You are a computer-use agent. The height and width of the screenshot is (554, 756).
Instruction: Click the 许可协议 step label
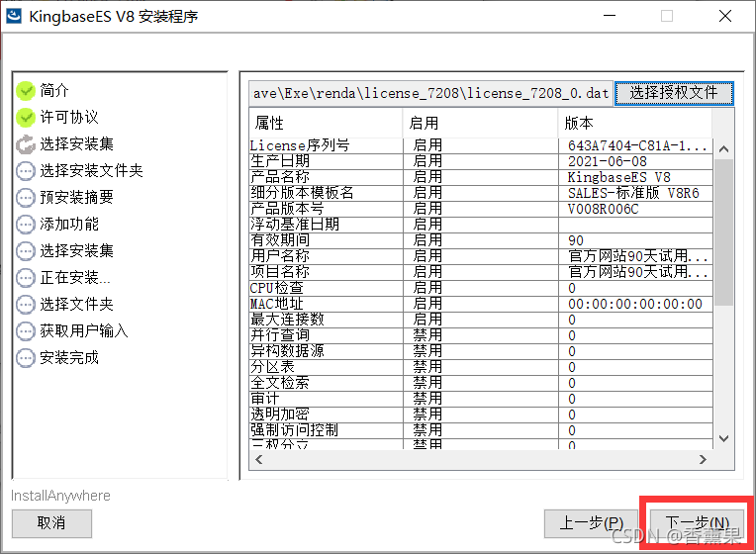pyautogui.click(x=69, y=117)
